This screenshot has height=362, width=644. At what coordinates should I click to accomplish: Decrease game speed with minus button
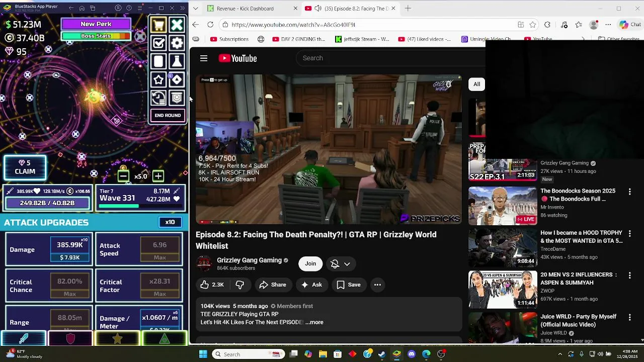coord(123,176)
